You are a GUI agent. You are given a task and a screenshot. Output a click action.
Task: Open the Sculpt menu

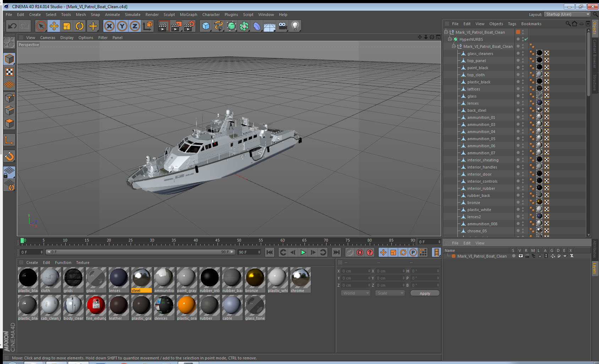(169, 15)
